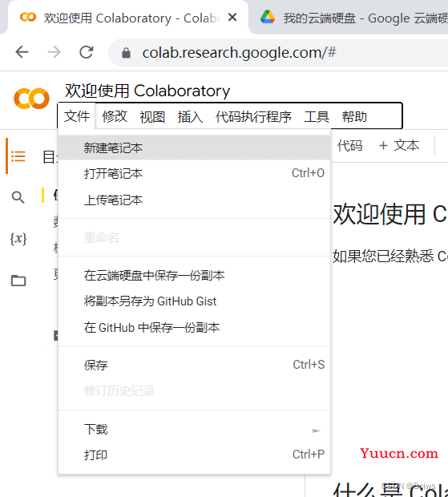Open the table of contents sidebar icon
The height and width of the screenshot is (497, 448).
click(18, 156)
